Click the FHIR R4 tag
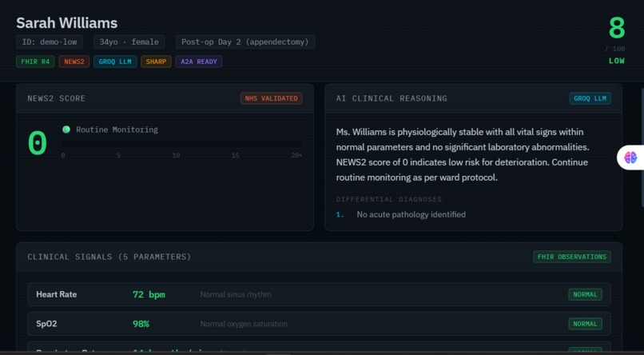This screenshot has width=644, height=355. (35, 62)
